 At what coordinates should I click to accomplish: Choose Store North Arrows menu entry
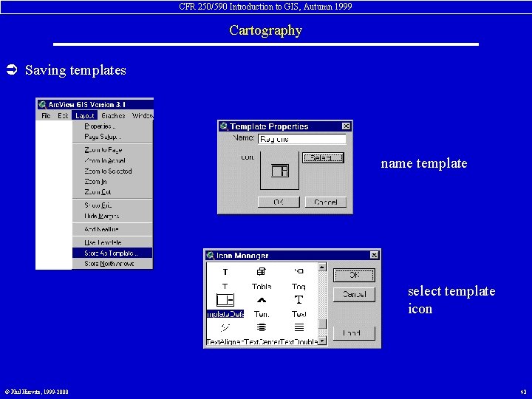[112, 264]
